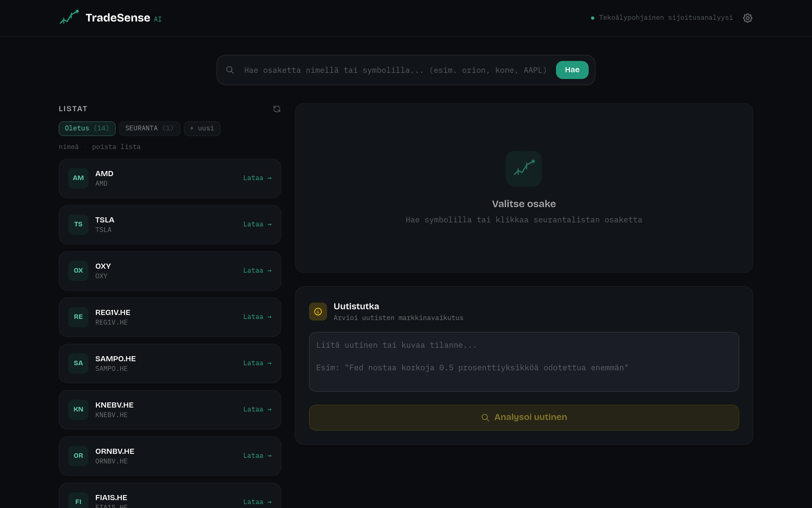Click the AM badge for AMD
This screenshot has width=812, height=508.
pos(78,178)
